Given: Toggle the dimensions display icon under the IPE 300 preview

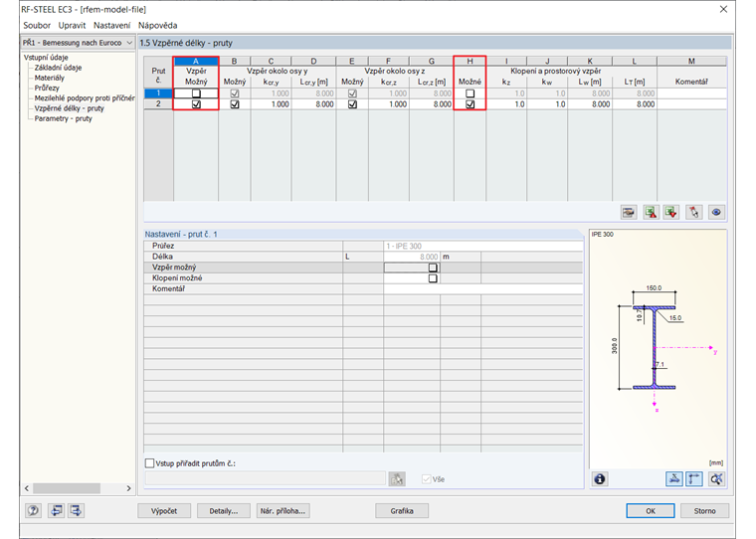Looking at the screenshot, I should [x=693, y=478].
